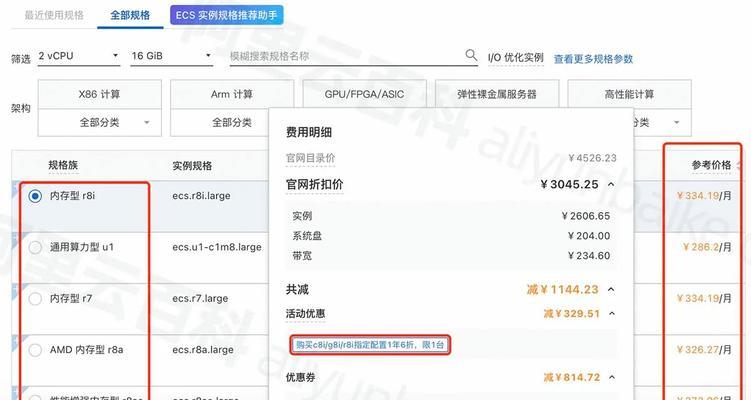
Task: Select the AMD 内存型 r8a radio button
Action: (35, 350)
